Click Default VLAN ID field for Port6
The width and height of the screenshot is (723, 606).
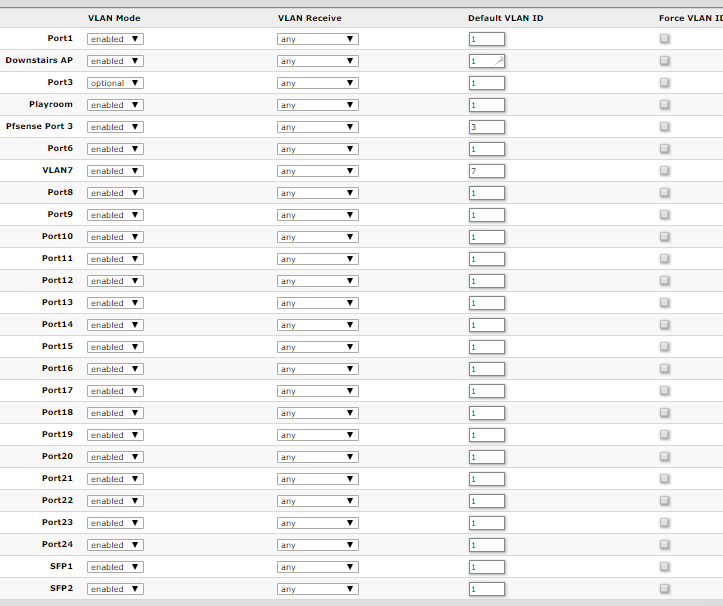coord(486,149)
